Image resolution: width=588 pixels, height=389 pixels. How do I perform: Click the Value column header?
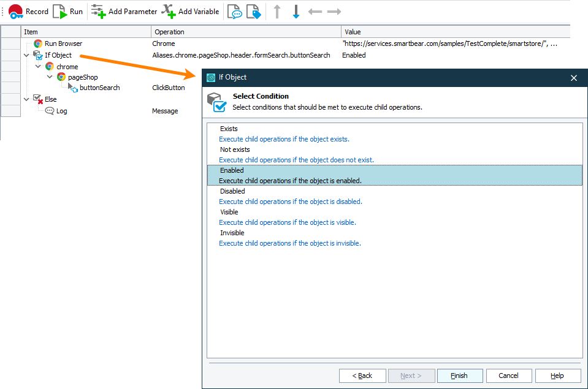click(456, 32)
